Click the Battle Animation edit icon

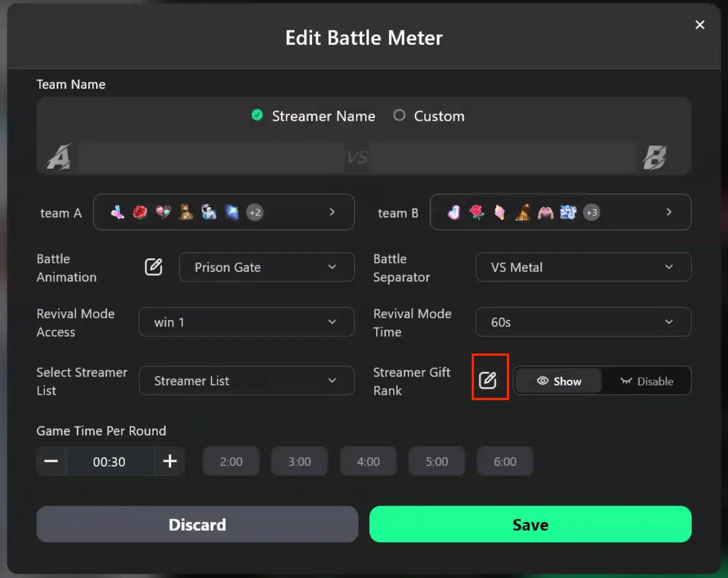[153, 267]
